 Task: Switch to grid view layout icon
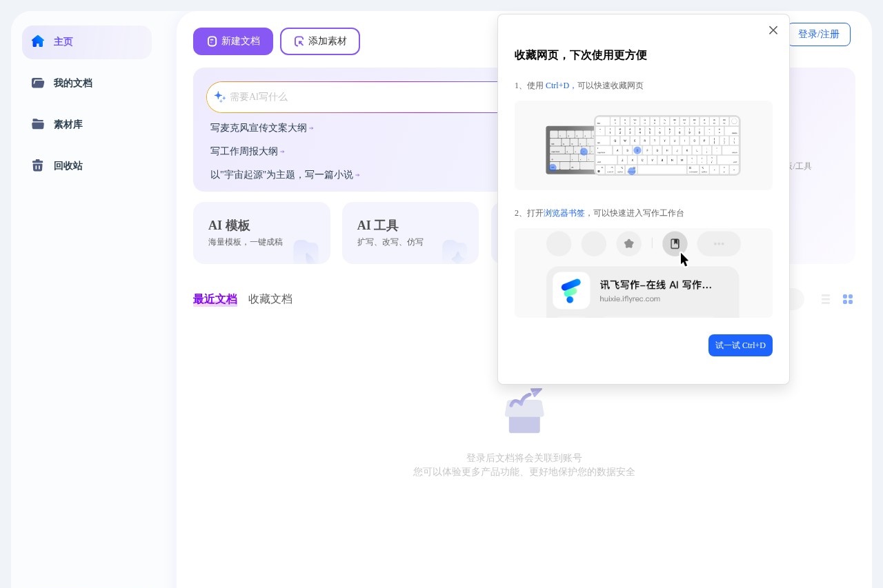point(848,299)
